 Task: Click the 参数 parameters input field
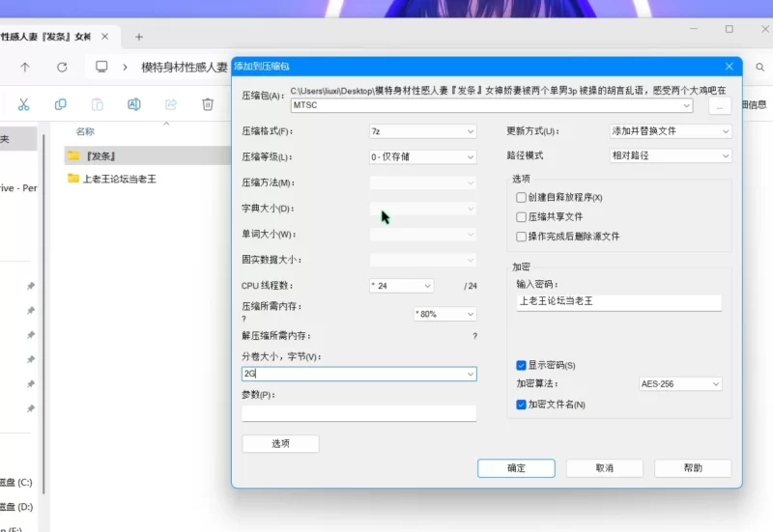click(358, 413)
